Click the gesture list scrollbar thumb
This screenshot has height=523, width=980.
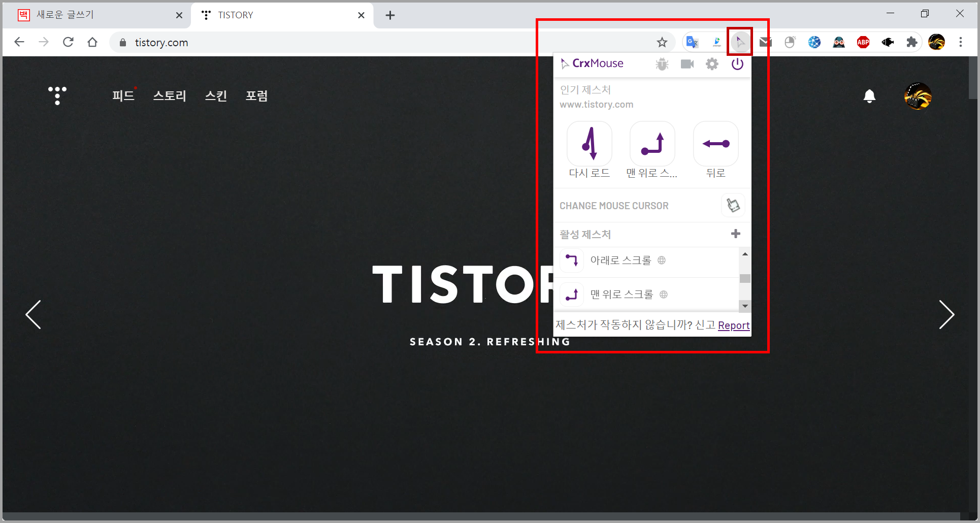pyautogui.click(x=745, y=278)
